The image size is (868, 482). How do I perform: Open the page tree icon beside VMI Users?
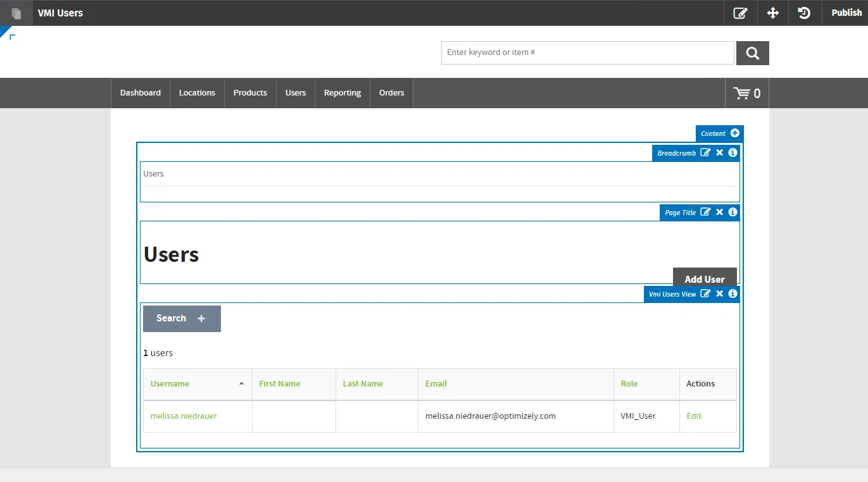click(16, 13)
